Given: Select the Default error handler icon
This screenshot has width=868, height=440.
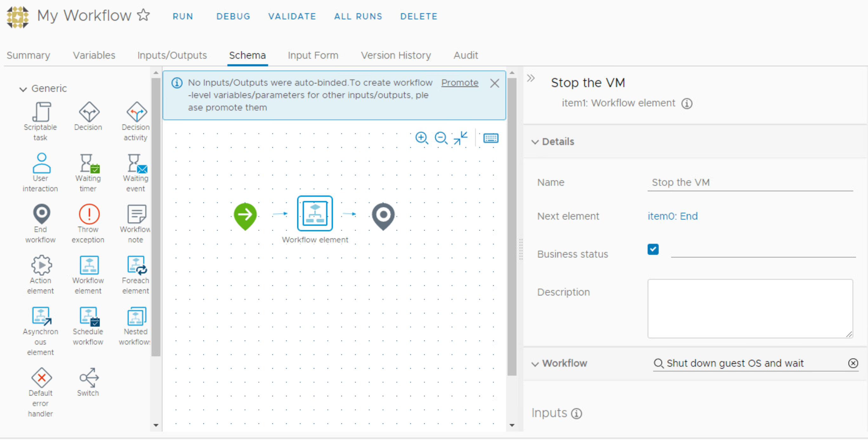Looking at the screenshot, I should pos(41,378).
